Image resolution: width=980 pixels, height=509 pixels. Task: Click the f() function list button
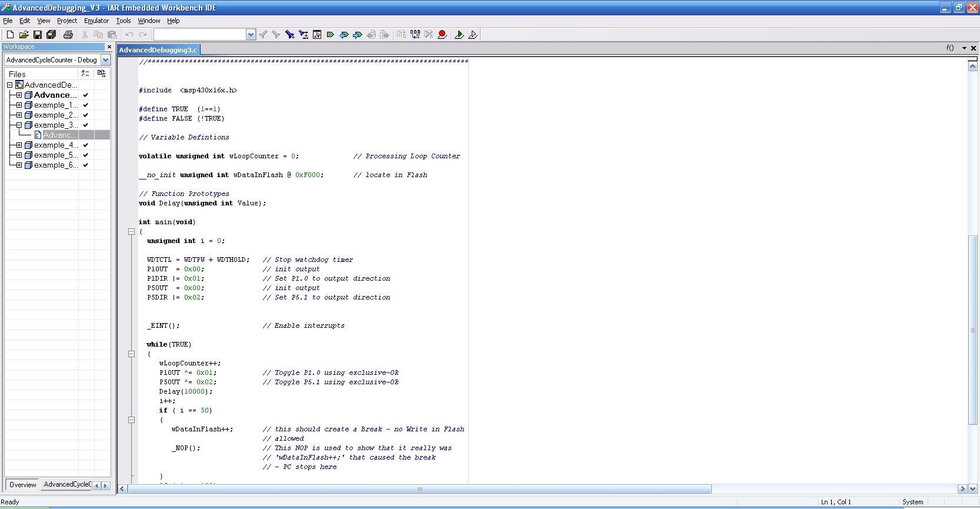(949, 48)
